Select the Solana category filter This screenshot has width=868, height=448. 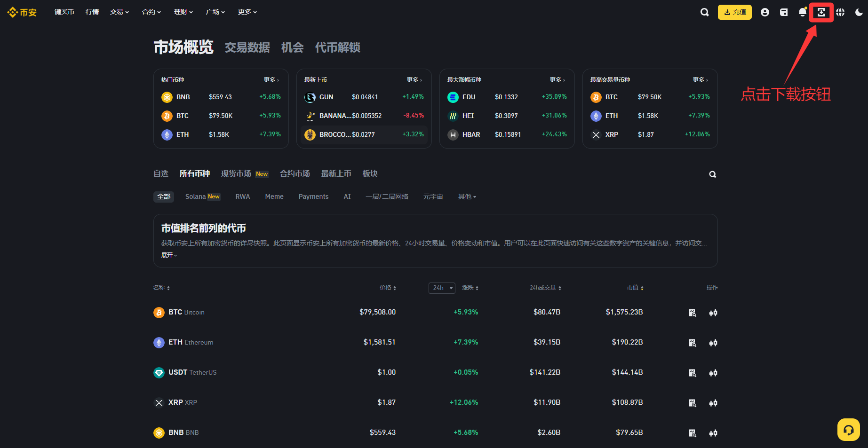(x=203, y=196)
